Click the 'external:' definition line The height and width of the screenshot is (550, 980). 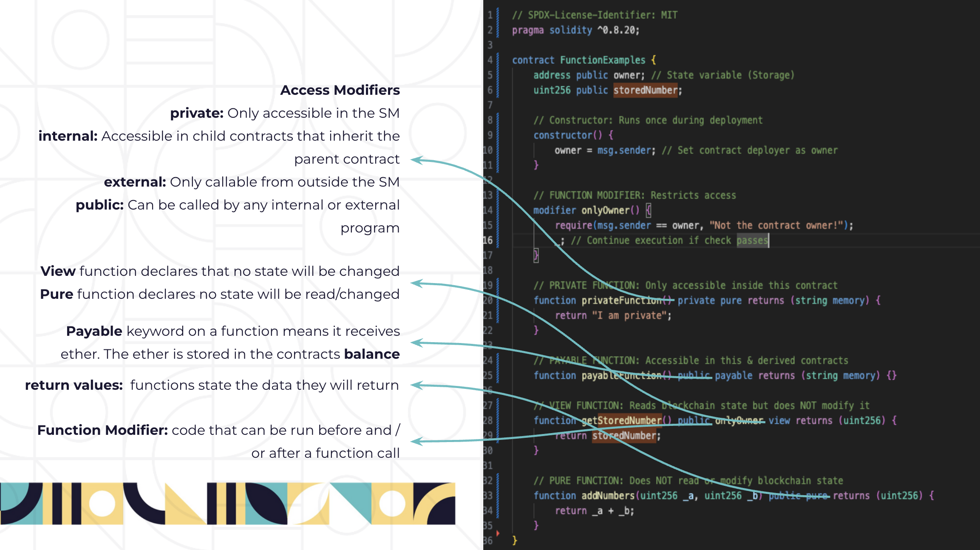pyautogui.click(x=252, y=182)
